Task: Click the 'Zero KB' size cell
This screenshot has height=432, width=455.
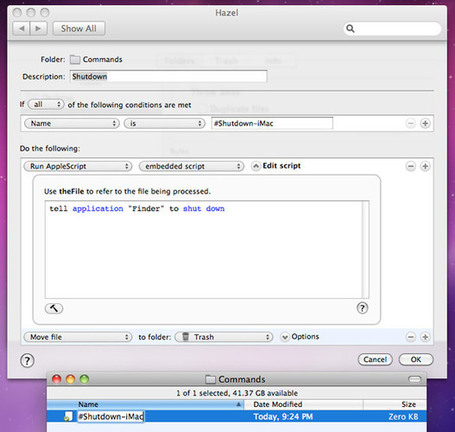Action: click(403, 417)
